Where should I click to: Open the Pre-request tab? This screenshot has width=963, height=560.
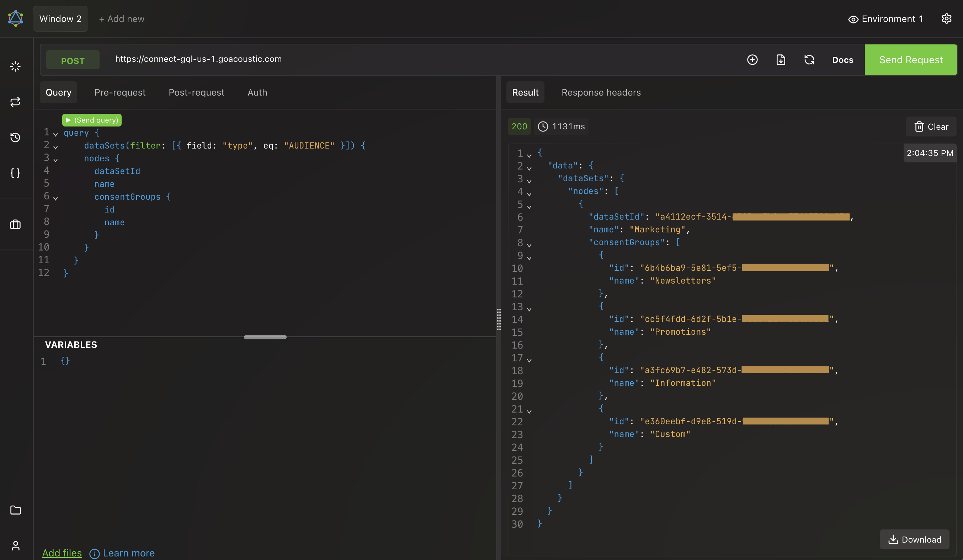click(120, 92)
